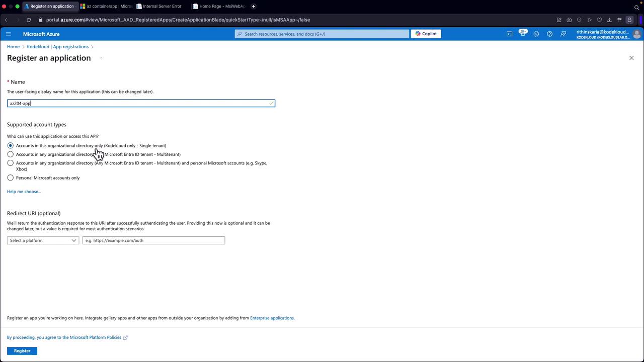This screenshot has height=362, width=644.
Task: Switch to Home Page - MsiWebApp tab
Action: (219, 6)
